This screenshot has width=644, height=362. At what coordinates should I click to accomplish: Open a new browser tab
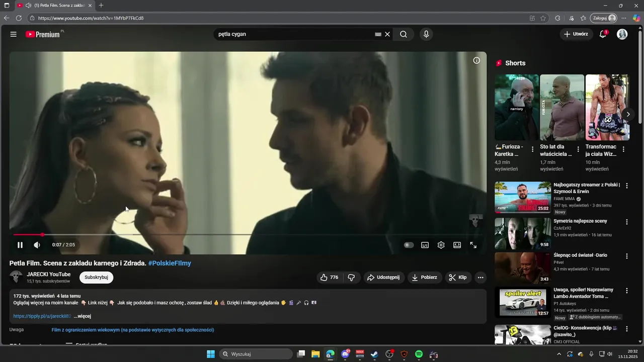pyautogui.click(x=101, y=5)
